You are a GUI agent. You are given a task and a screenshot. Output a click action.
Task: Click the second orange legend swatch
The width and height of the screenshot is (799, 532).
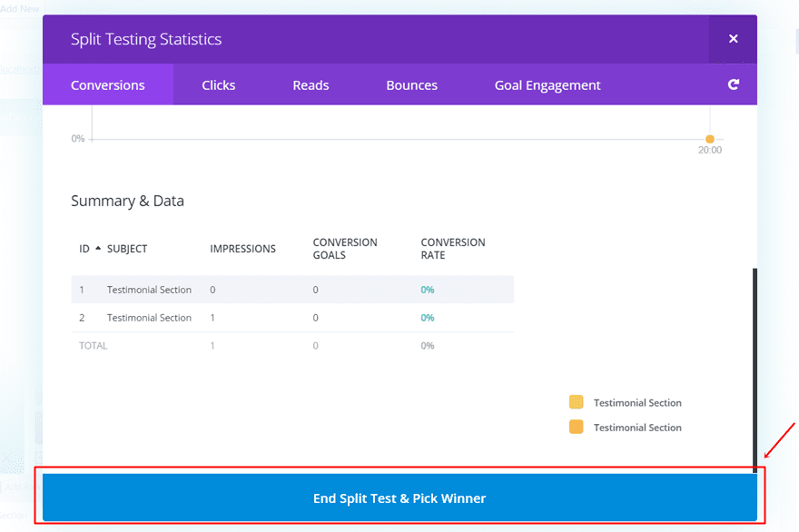pos(576,427)
